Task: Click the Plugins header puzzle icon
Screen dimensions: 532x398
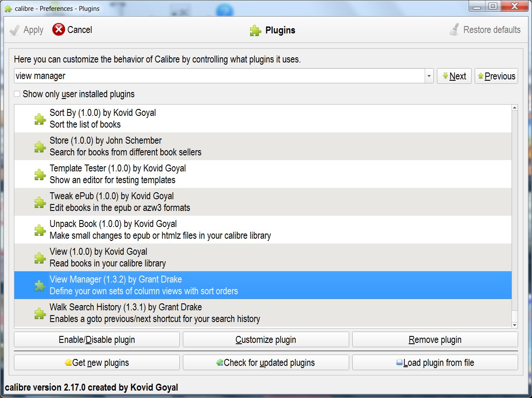Action: coord(255,30)
